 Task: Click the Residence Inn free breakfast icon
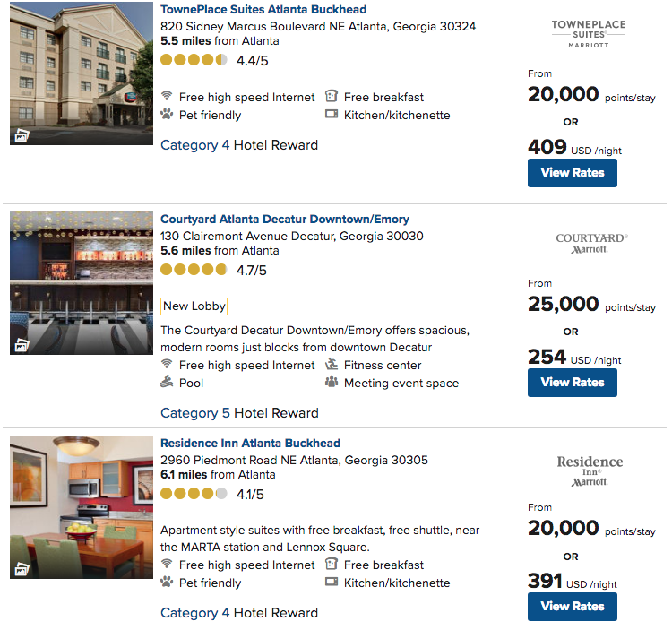click(332, 565)
